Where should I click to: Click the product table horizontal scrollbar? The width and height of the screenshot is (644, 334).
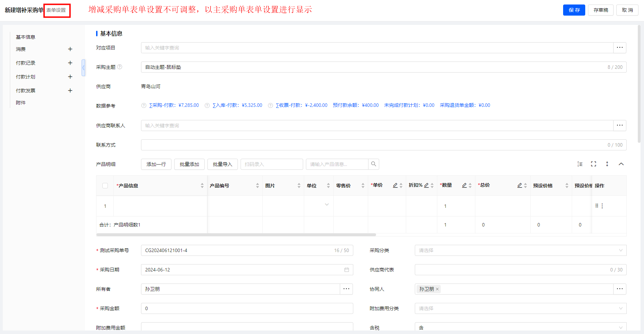click(236, 235)
